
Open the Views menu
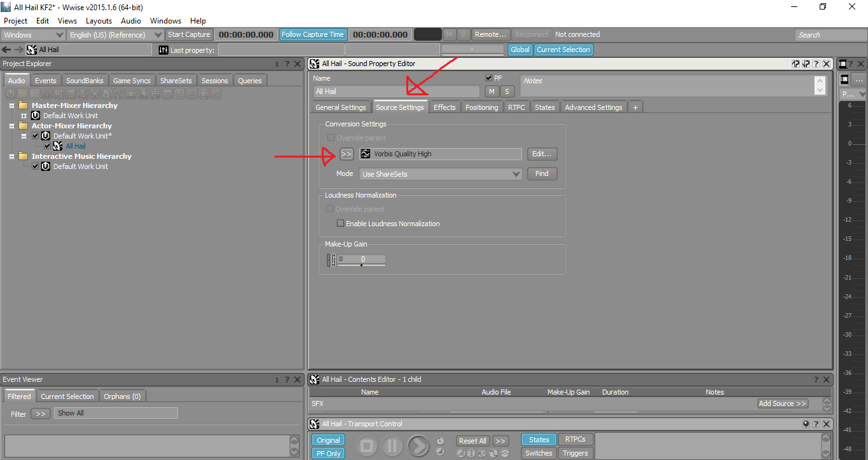pos(67,21)
